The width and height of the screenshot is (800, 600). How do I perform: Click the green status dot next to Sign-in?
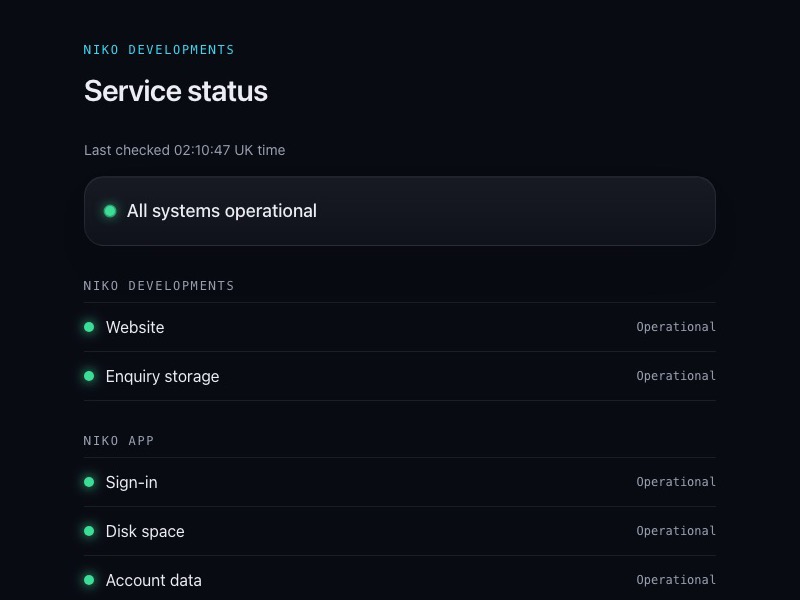[89, 482]
